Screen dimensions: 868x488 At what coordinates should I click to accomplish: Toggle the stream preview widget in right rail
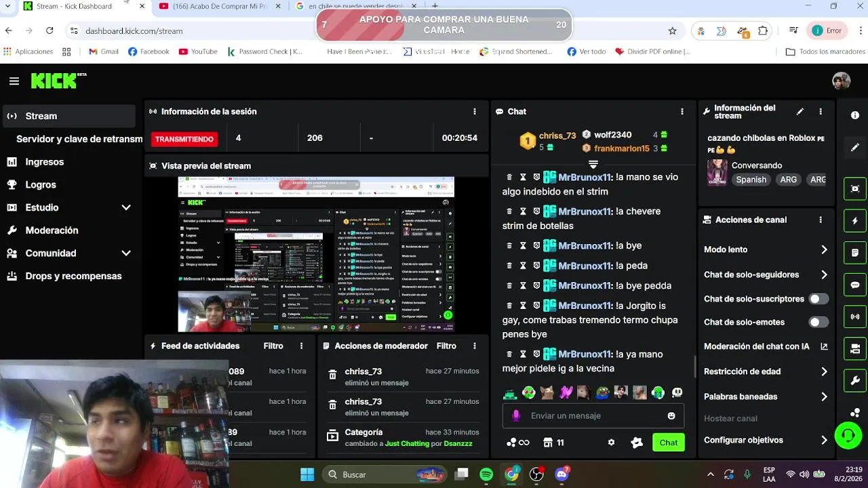click(x=855, y=188)
